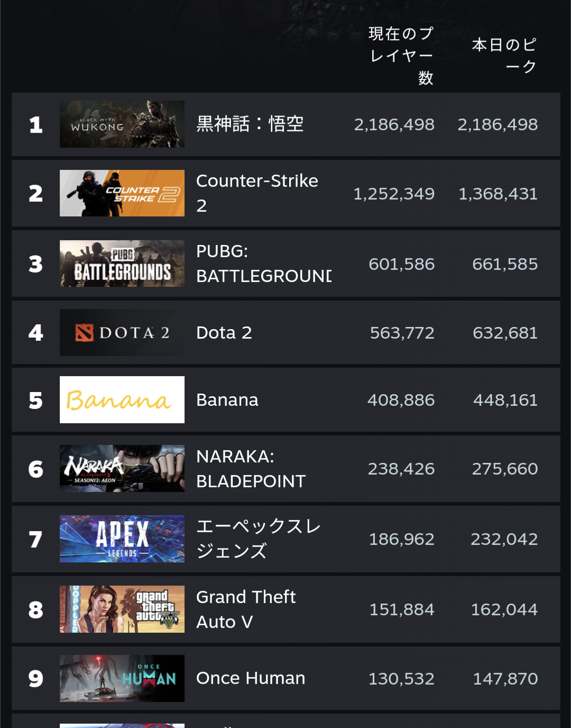Click the Once Human game name

coord(251,678)
